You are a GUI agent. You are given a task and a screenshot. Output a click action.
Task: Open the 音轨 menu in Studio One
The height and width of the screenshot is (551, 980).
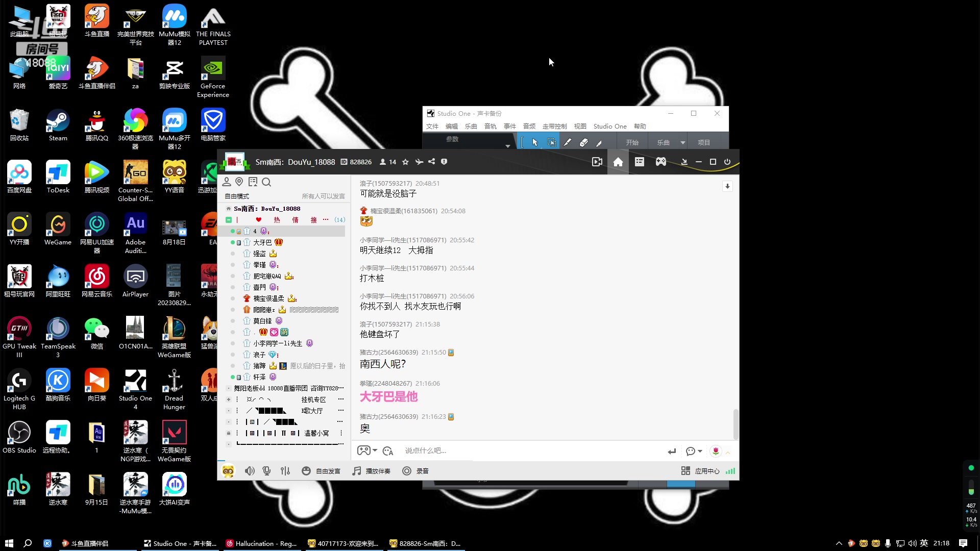[x=491, y=126]
